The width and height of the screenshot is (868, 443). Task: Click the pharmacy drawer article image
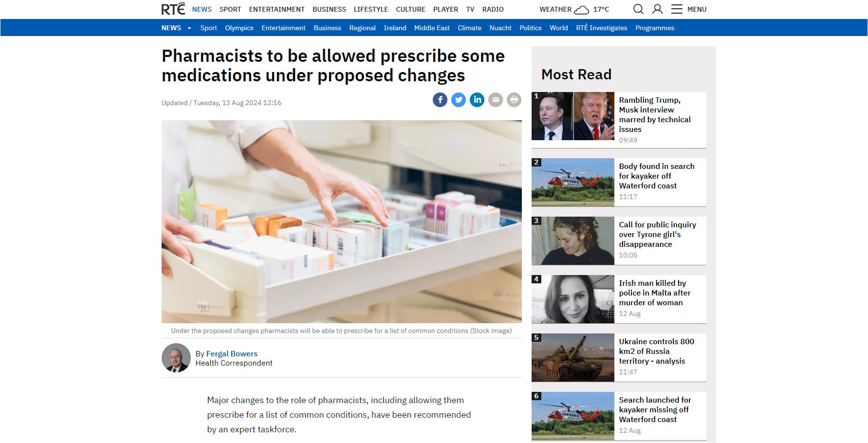(342, 222)
